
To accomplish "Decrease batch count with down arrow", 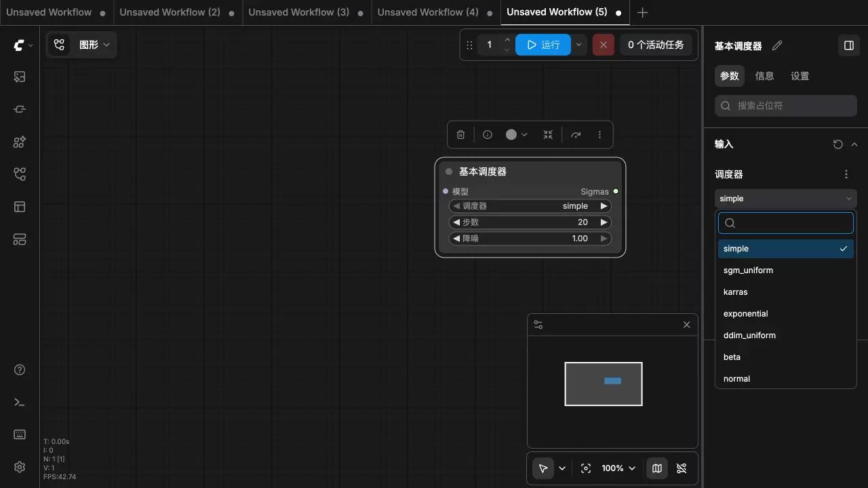I will (507, 50).
